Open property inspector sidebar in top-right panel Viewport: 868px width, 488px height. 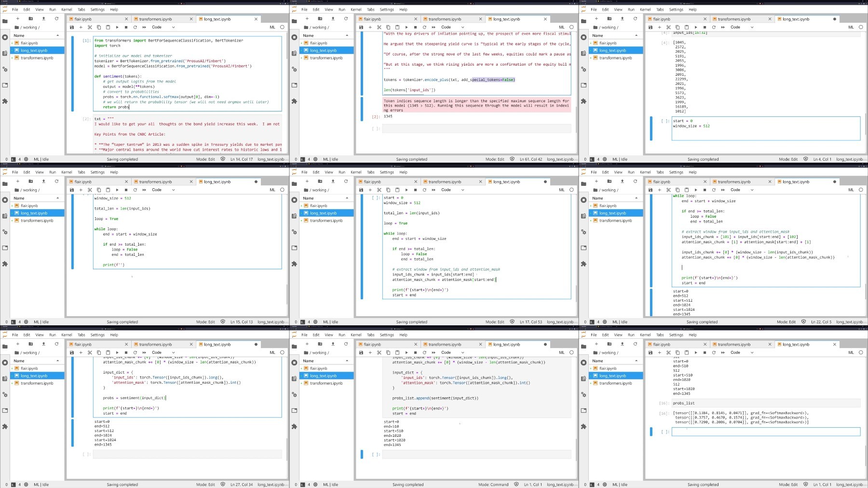(x=583, y=69)
